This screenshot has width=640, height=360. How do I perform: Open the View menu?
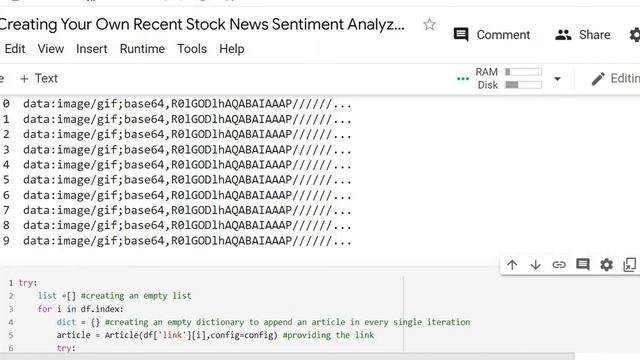51,49
